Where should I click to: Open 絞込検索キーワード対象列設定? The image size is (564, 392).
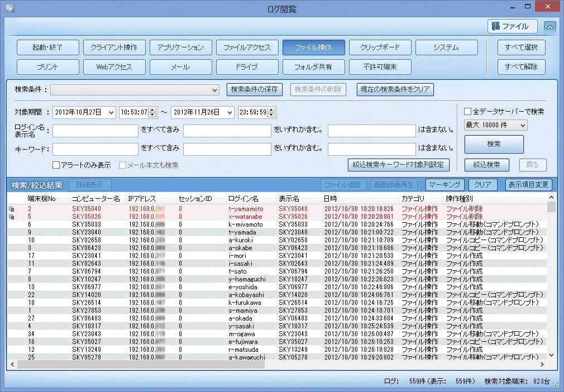pos(398,165)
